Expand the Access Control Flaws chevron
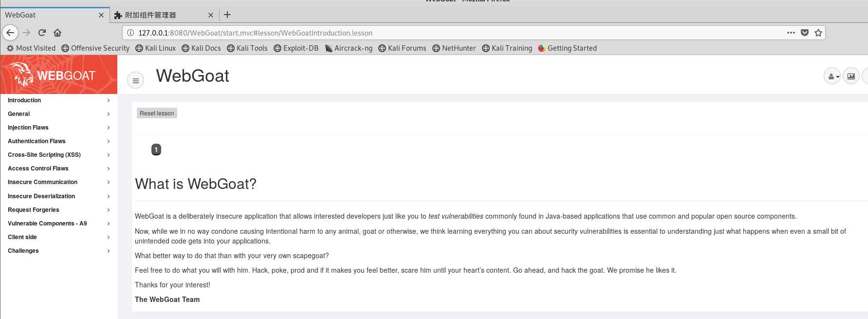Viewport: 868px width, 319px height. tap(109, 169)
